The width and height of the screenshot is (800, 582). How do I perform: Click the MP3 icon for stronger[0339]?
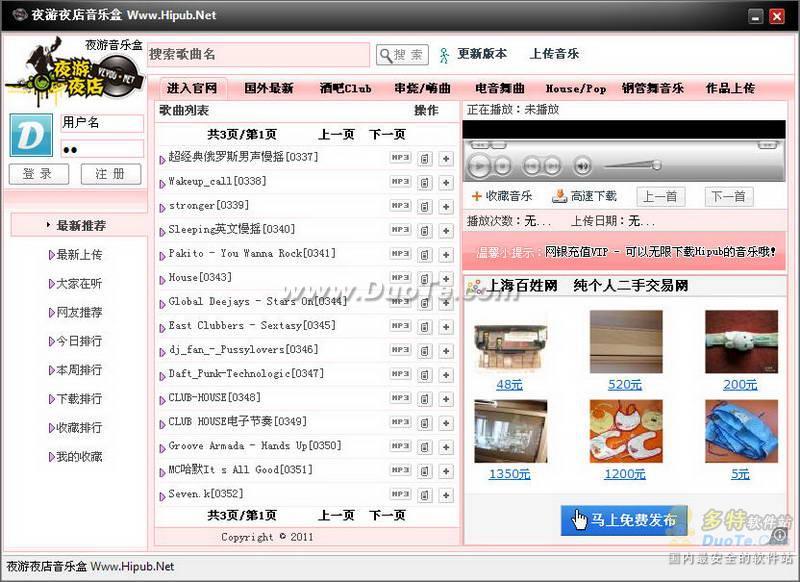coord(400,206)
